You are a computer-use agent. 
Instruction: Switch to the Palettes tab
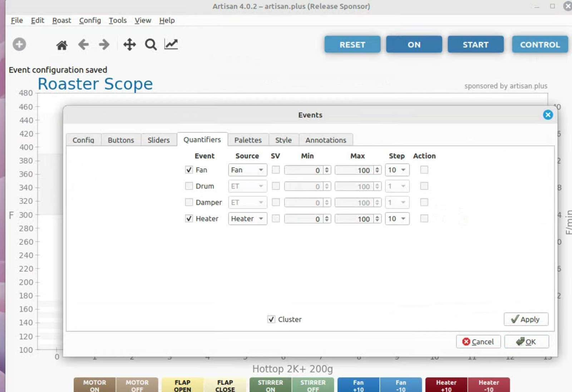point(248,140)
